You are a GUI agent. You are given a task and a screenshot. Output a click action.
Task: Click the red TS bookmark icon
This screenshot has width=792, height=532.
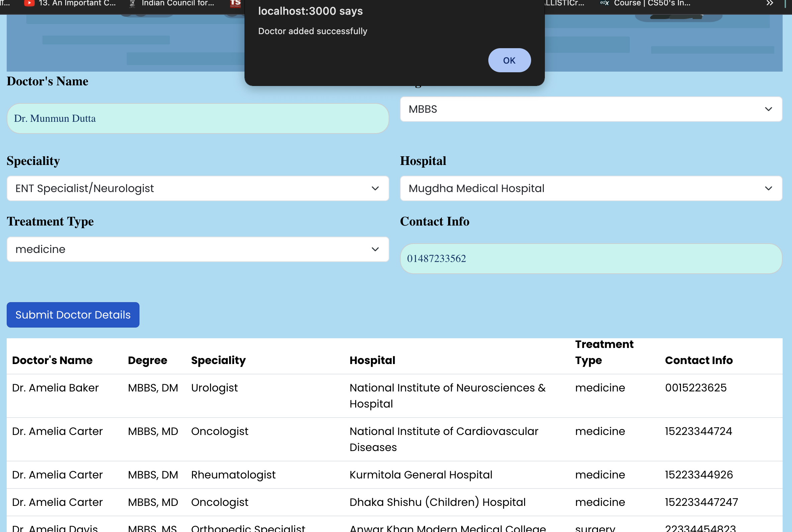point(235,3)
